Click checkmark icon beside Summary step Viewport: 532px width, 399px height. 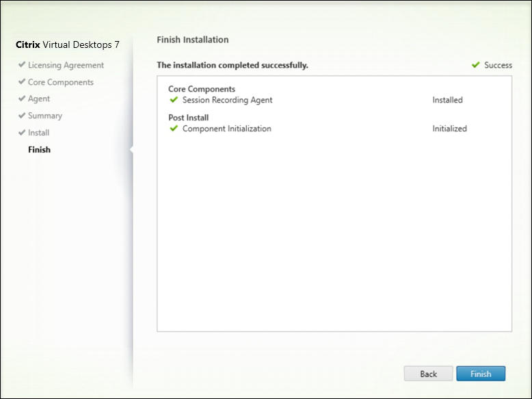coord(22,116)
